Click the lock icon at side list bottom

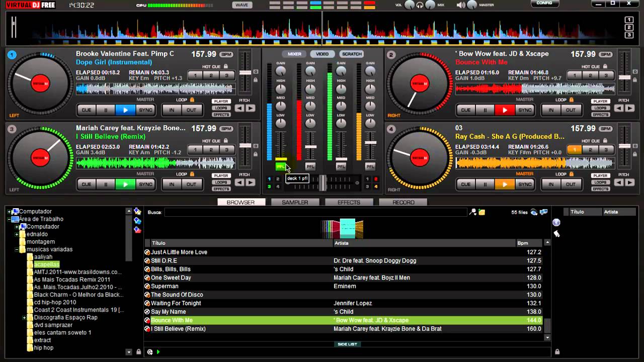point(557,352)
